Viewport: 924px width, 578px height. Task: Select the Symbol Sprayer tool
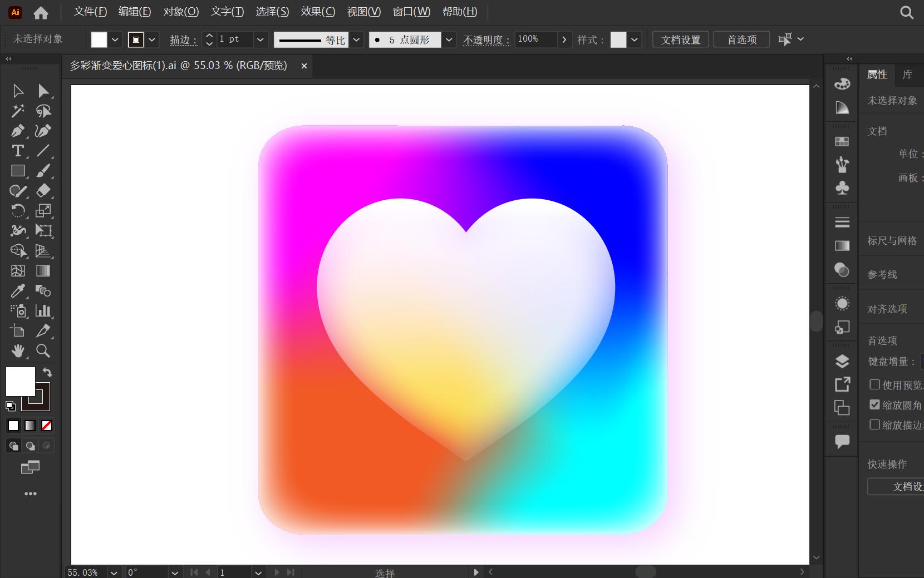18,310
